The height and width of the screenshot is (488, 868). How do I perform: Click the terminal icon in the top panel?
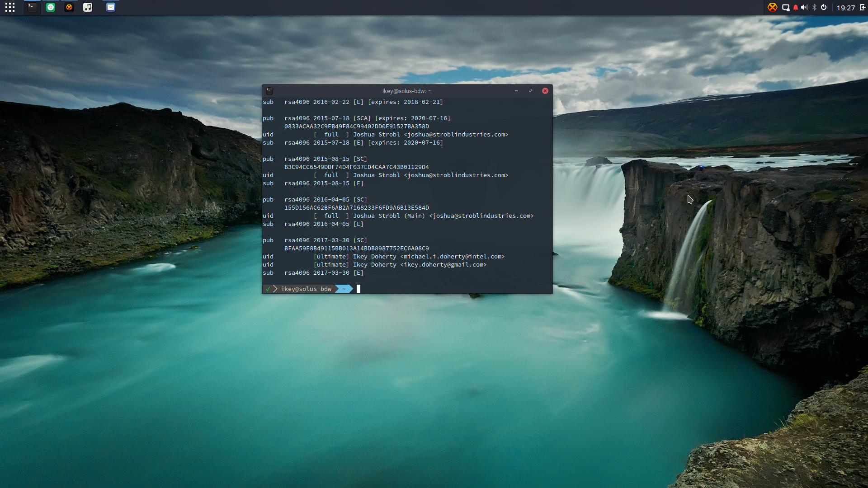click(x=32, y=7)
